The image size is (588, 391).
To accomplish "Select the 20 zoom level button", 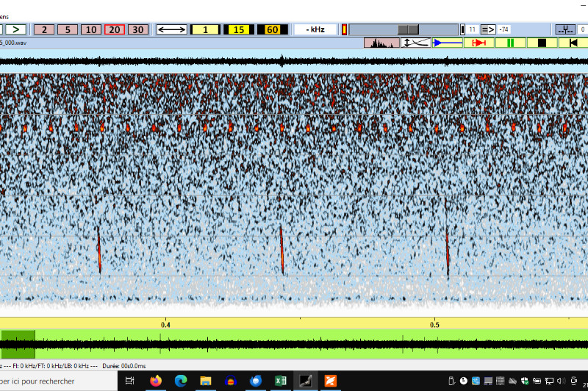I will coord(114,29).
